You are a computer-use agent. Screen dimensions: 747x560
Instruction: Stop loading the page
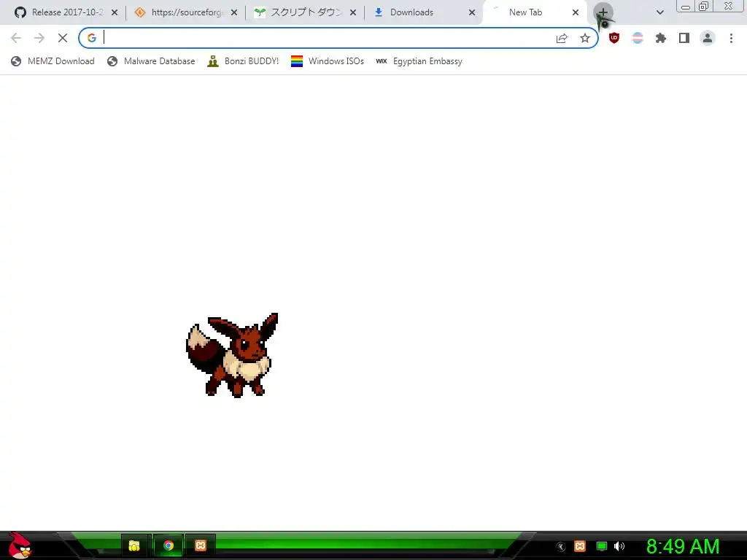coord(63,38)
